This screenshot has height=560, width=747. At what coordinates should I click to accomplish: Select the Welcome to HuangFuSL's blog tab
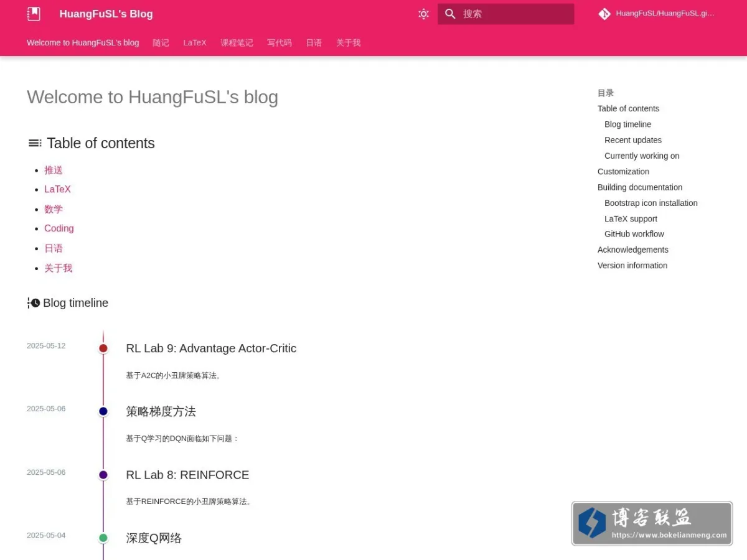83,43
